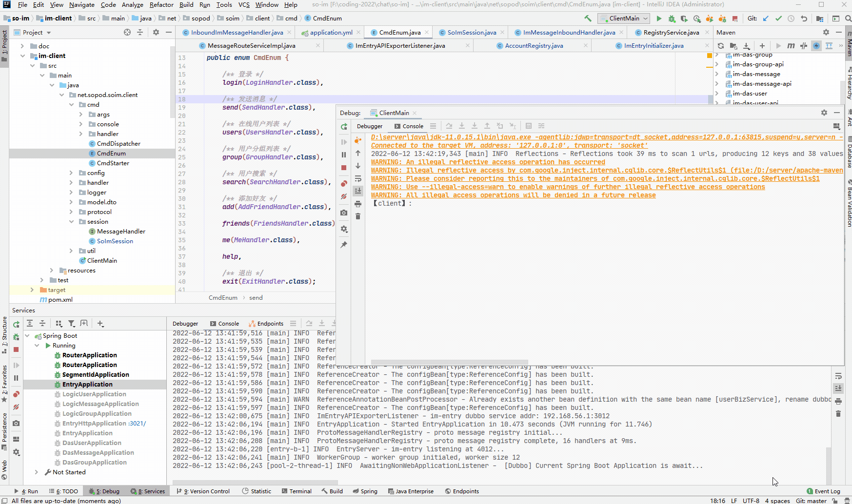Screen dimensions: 852x504
Task: Select the SoImSession class in the Project tree
Action: point(115,241)
